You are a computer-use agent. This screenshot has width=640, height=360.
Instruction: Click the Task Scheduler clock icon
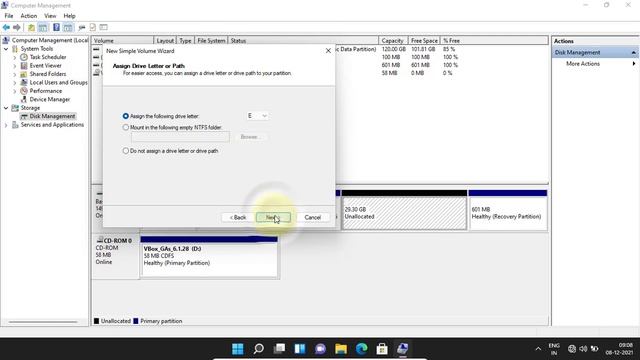(24, 57)
